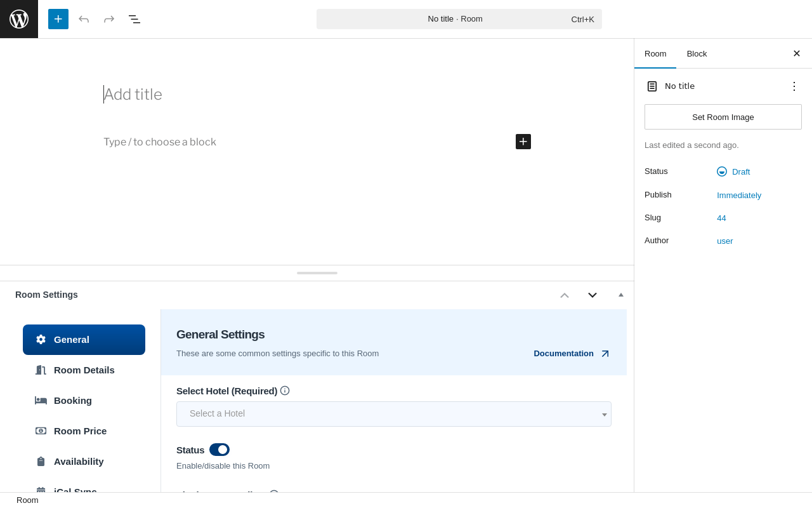This screenshot has height=508, width=812.
Task: Click the undo arrow icon
Action: click(84, 19)
